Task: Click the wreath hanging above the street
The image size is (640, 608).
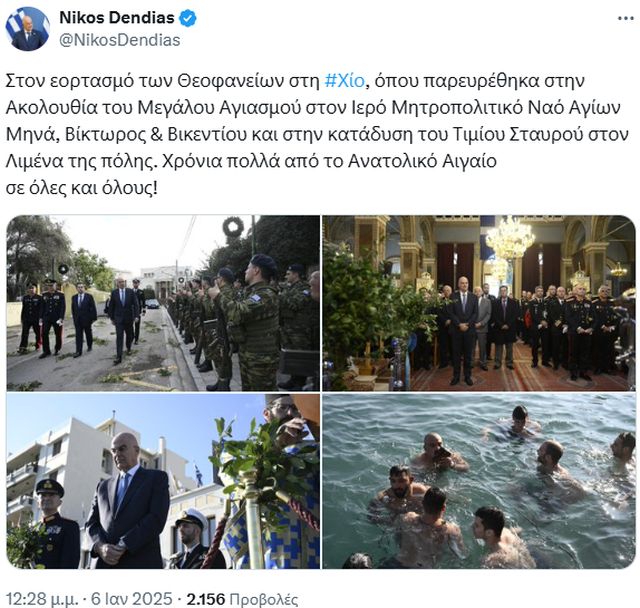Action: pos(233,227)
